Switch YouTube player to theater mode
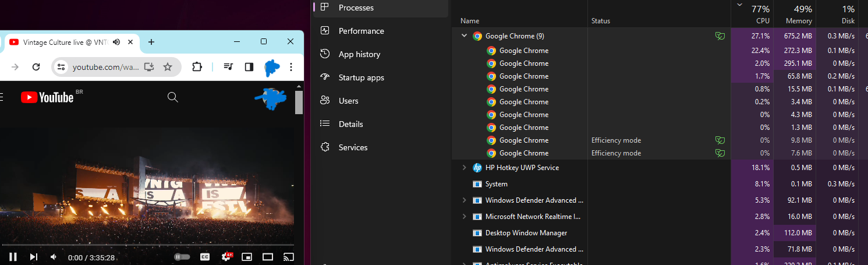This screenshot has height=265, width=868. pyautogui.click(x=268, y=257)
